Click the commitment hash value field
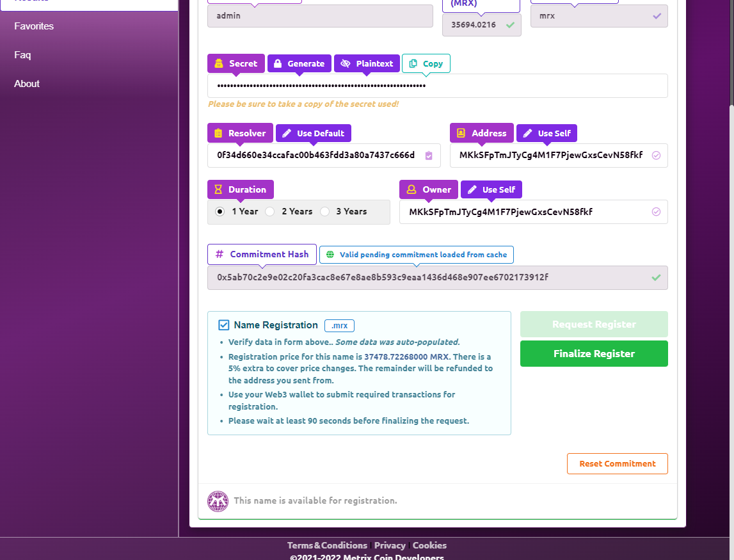The height and width of the screenshot is (560, 734). tap(437, 278)
